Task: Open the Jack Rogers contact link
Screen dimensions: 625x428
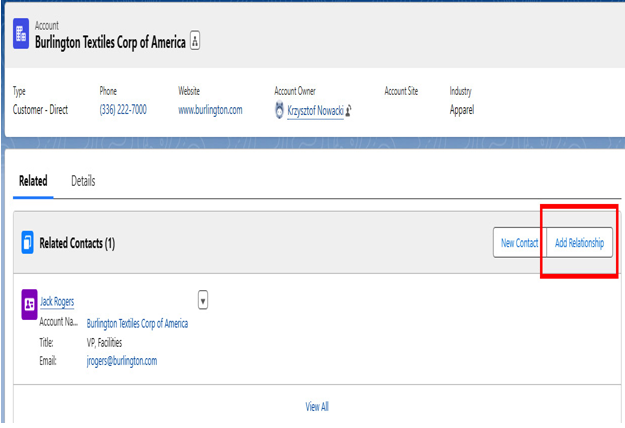Action: [57, 302]
